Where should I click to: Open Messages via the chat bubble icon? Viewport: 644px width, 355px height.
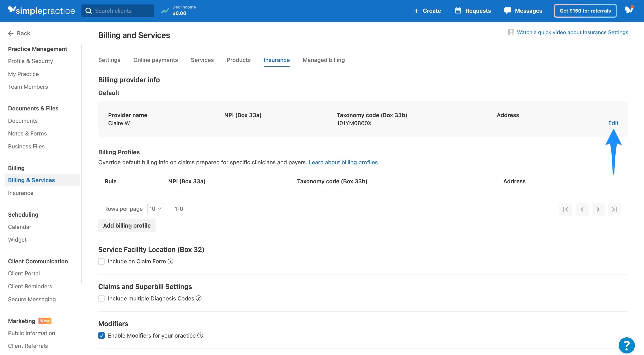click(x=508, y=11)
